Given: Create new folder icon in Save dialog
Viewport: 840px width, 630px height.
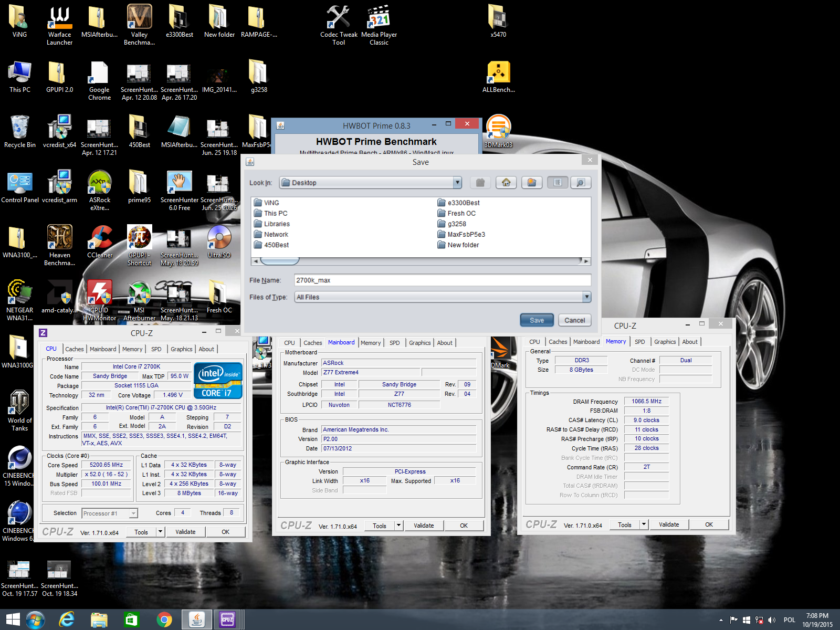Looking at the screenshot, I should 532,182.
